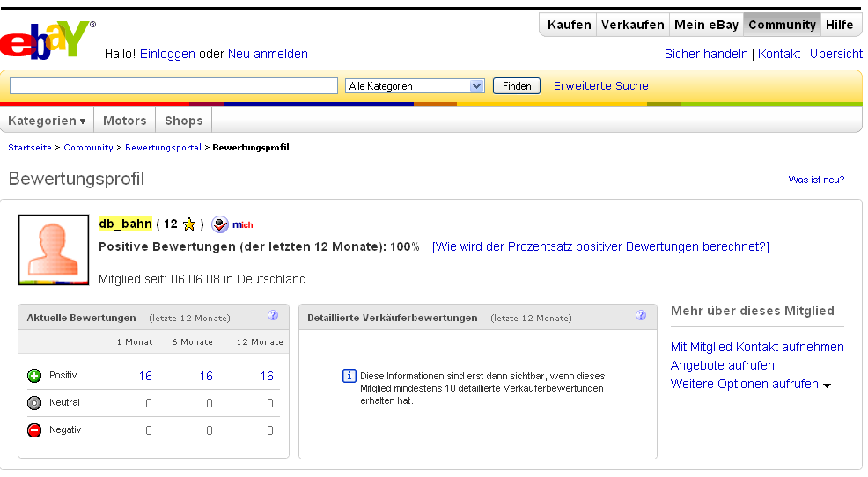Click the grey Neutral circle icon

click(34, 403)
